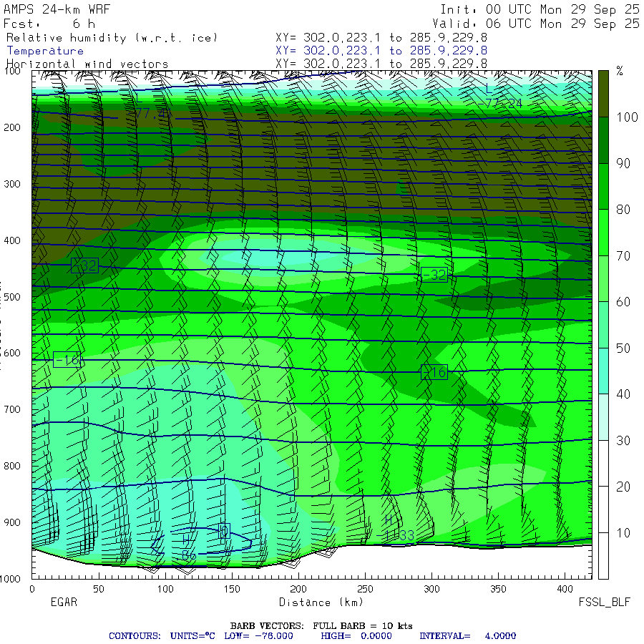
Task: Click the Distance (km) axis title
Action: point(315,602)
